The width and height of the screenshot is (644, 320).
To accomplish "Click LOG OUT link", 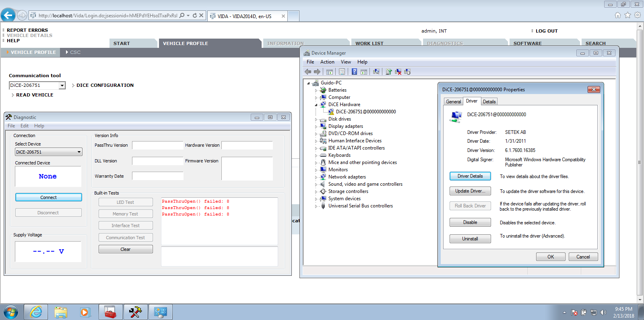I will click(547, 31).
